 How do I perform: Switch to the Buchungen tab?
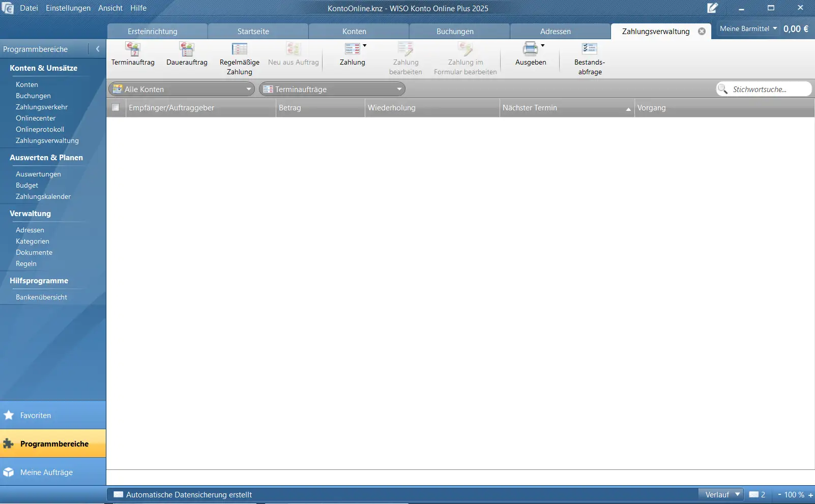(x=455, y=32)
